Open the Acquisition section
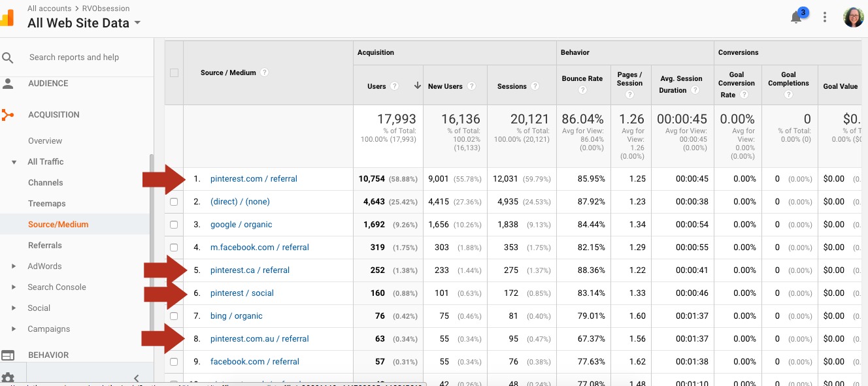 tap(54, 115)
